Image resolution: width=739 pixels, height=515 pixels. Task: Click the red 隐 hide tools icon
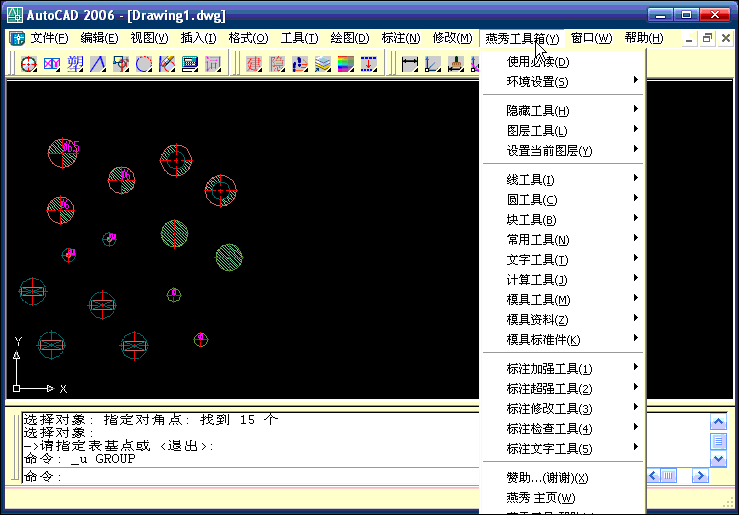(277, 64)
